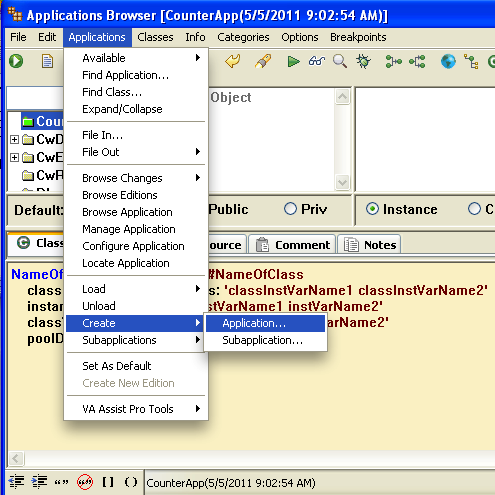Choose Manage Application menu item

coord(136,229)
